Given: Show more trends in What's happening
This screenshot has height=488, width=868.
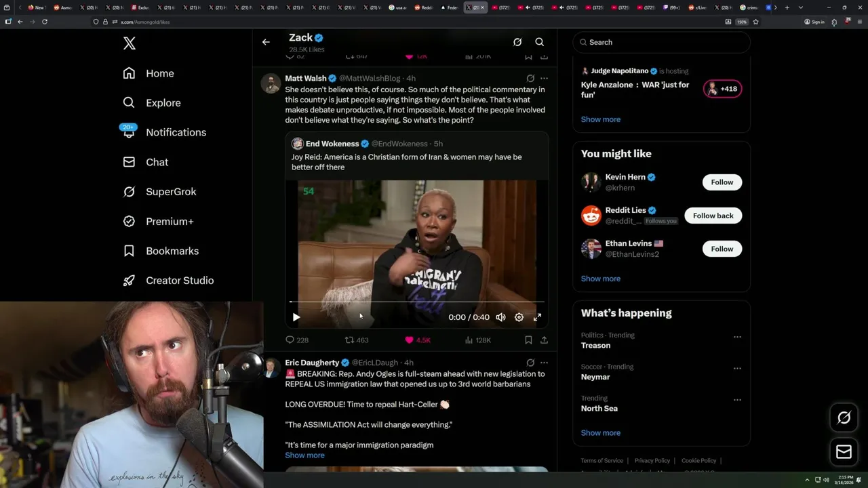Looking at the screenshot, I should 600,432.
